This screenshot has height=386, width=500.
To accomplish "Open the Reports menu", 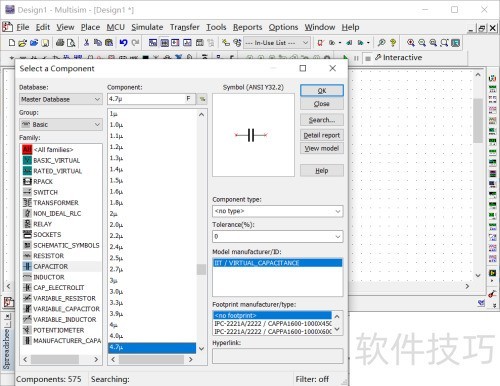I will pyautogui.click(x=247, y=27).
